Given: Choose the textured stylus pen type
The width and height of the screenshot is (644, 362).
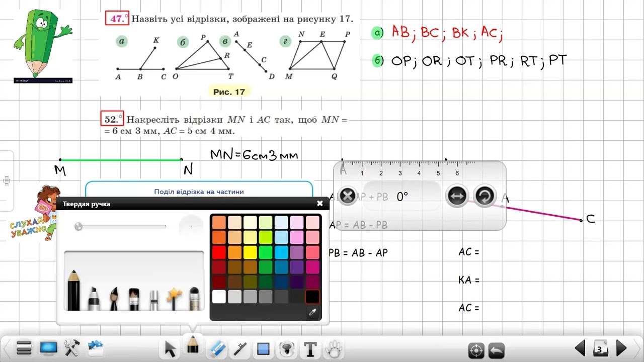Looking at the screenshot, I should [x=194, y=298].
